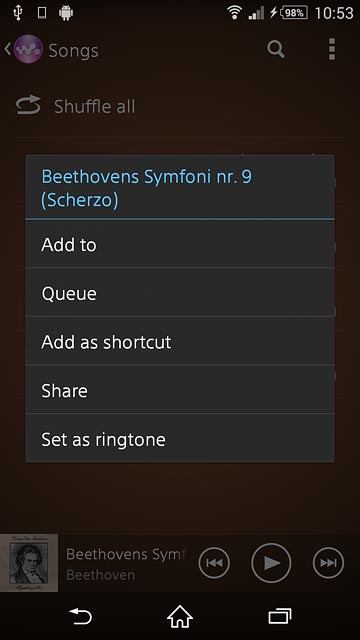Skip to the previous track
The width and height of the screenshot is (360, 640).
(x=214, y=563)
